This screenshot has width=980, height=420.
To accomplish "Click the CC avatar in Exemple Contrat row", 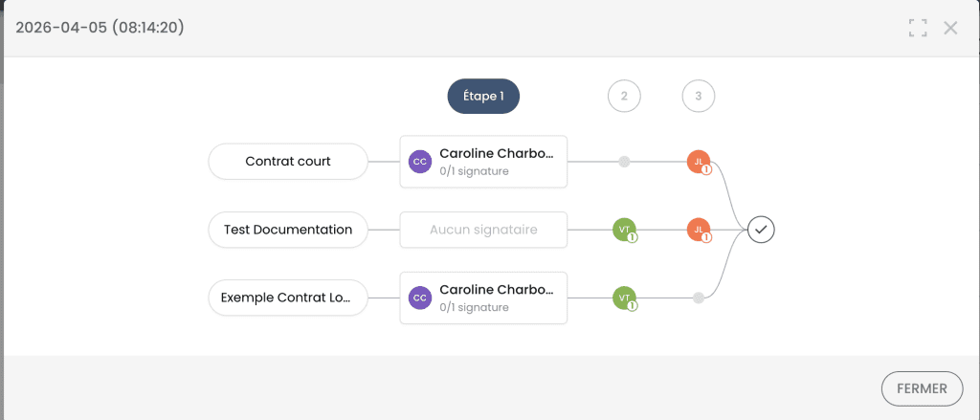I will 420,298.
